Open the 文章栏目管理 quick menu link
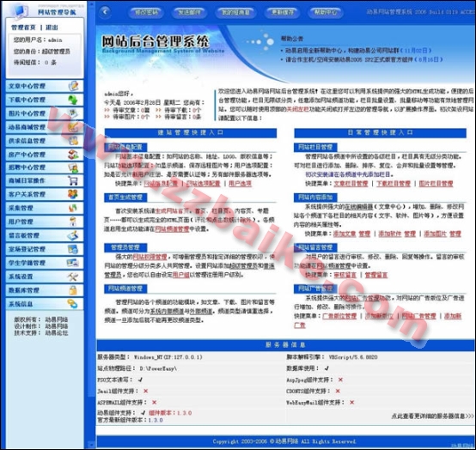This screenshot has width=476, height=450. [351, 184]
